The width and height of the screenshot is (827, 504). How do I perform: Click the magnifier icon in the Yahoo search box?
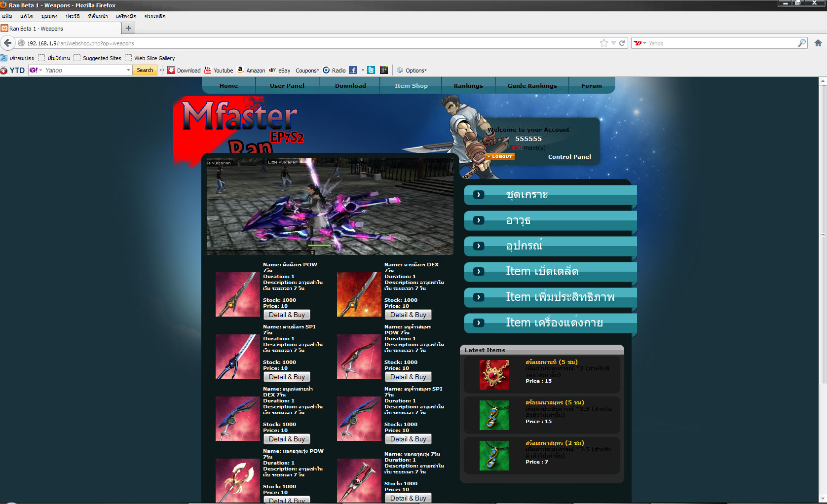(801, 43)
